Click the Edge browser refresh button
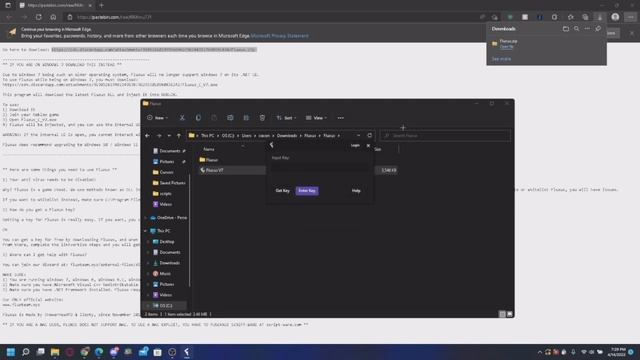The image size is (640, 360). pyautogui.click(x=39, y=17)
